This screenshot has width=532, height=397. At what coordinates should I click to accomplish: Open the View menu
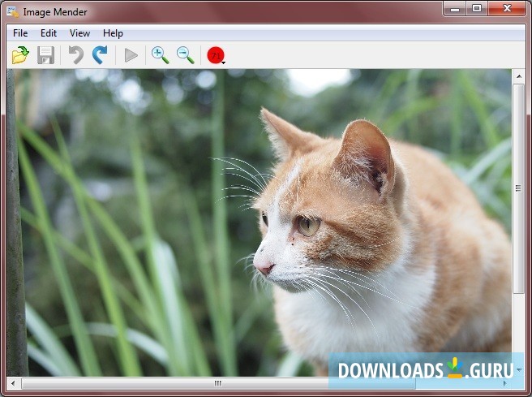click(x=79, y=33)
